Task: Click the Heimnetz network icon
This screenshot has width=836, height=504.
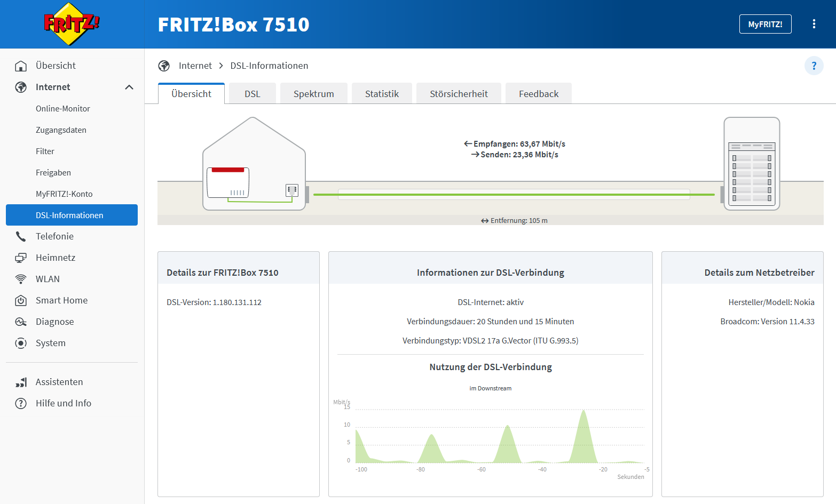Action: (21, 258)
